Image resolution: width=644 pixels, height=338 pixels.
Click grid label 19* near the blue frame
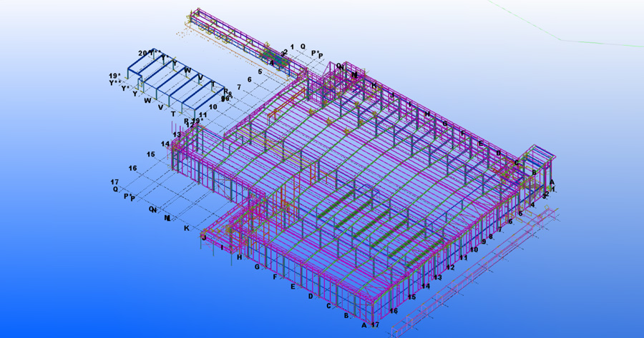pos(114,76)
